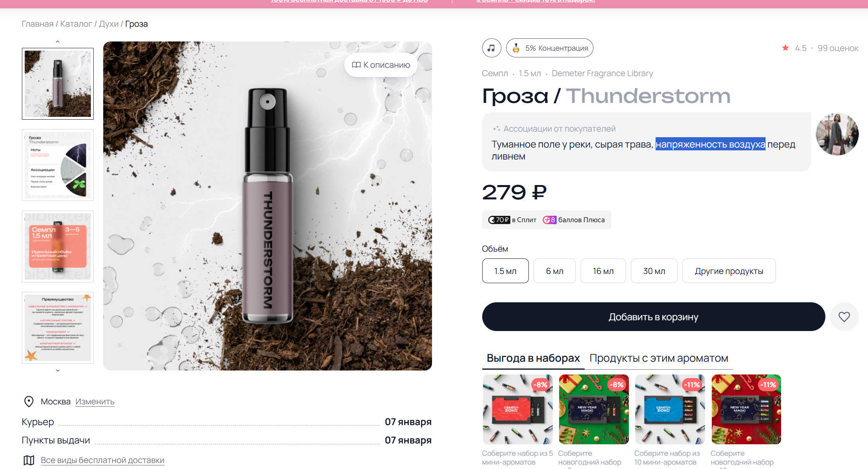
Task: Click the map icon beside free delivery
Action: (x=29, y=460)
